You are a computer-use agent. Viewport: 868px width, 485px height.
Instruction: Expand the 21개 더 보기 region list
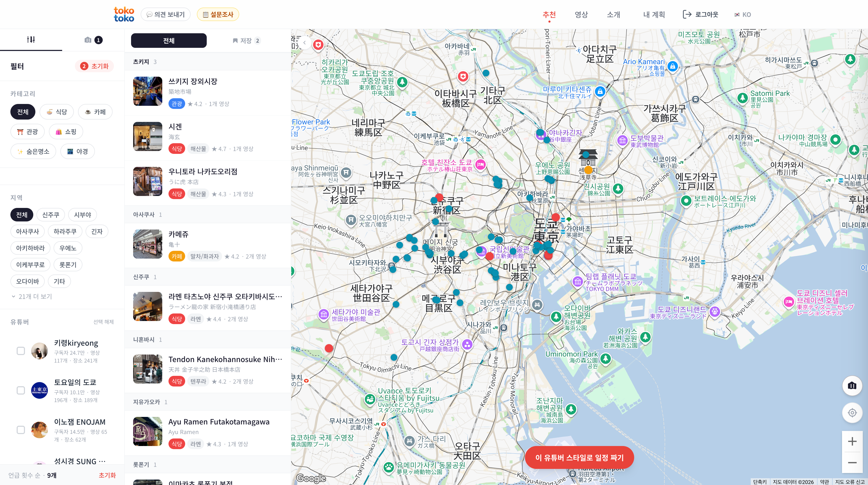coord(32,296)
